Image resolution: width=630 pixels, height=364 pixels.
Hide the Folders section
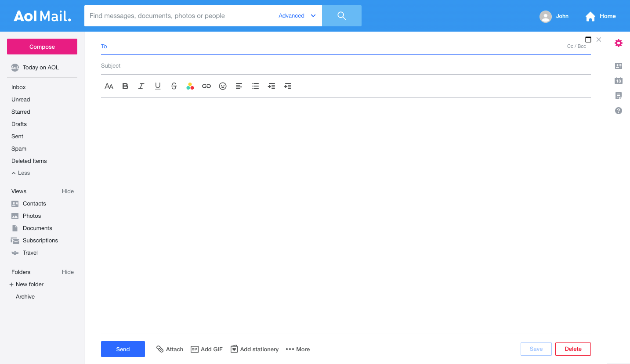[x=68, y=272]
